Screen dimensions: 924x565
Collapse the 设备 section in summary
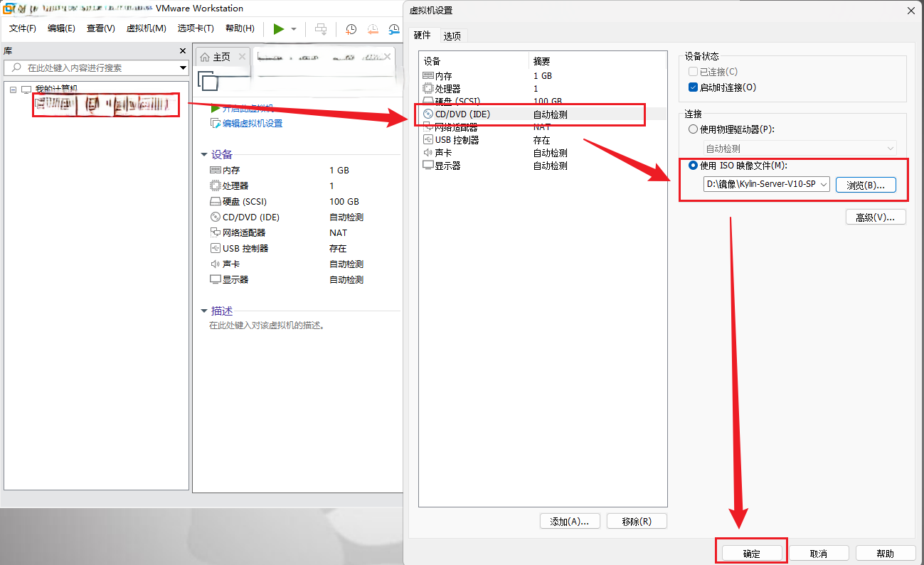tap(204, 155)
